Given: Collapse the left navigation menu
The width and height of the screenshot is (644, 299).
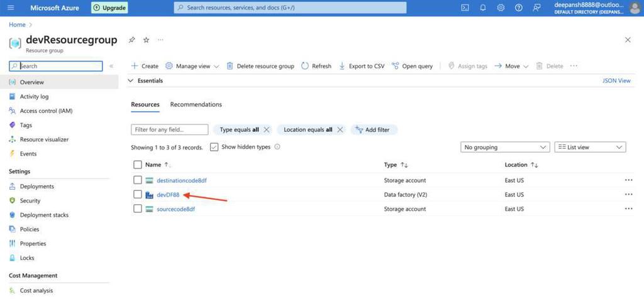Looking at the screenshot, I should pyautogui.click(x=111, y=66).
